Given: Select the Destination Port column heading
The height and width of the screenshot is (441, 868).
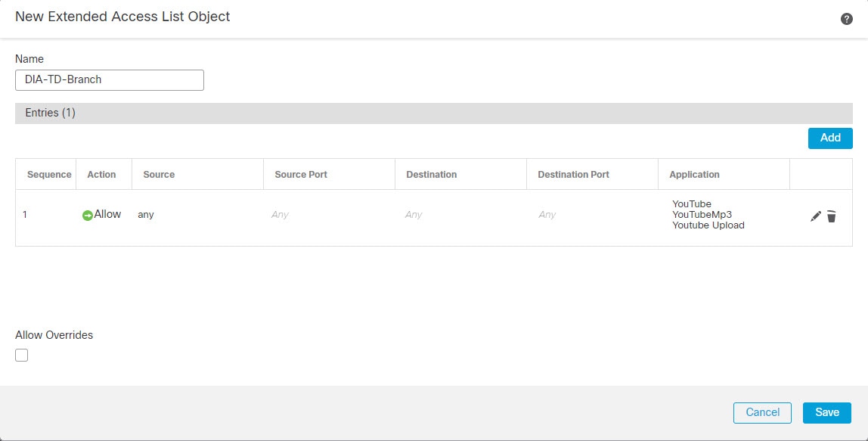Looking at the screenshot, I should pos(572,174).
